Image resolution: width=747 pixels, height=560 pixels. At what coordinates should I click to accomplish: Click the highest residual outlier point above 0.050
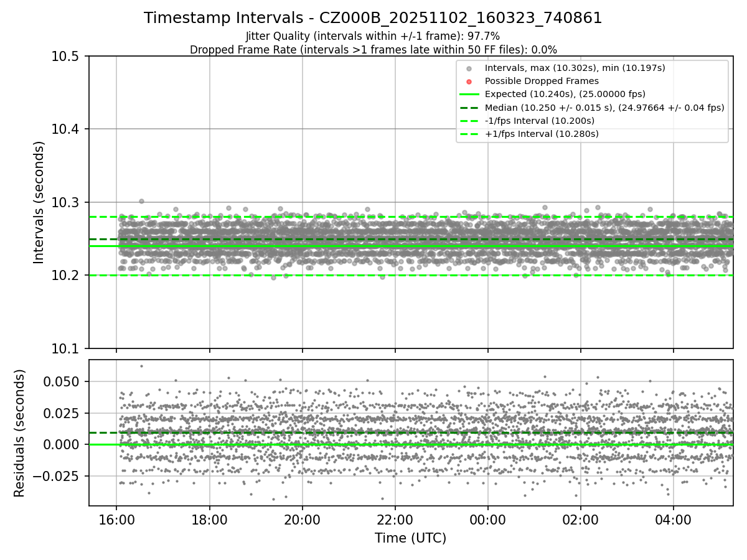click(x=141, y=366)
